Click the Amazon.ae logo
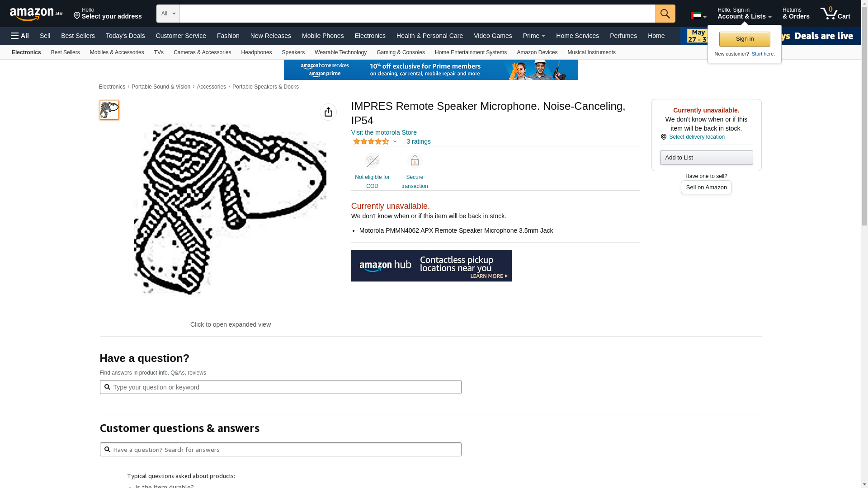Screen dimensions: 868x488 click(36, 14)
